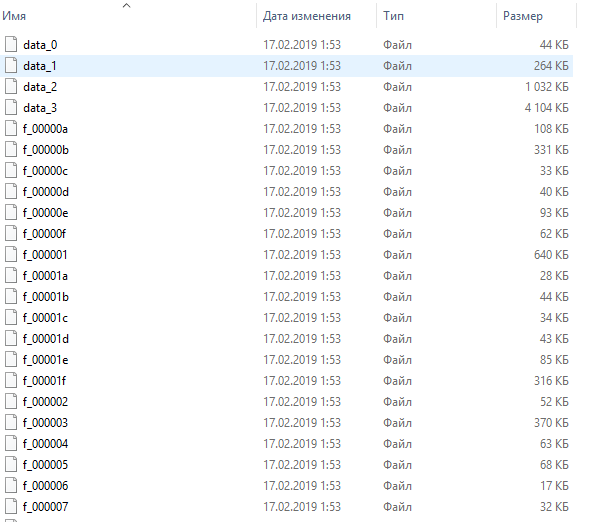Click the 640 КБ size of f_000001
This screenshot has width=607, height=522.
[549, 255]
